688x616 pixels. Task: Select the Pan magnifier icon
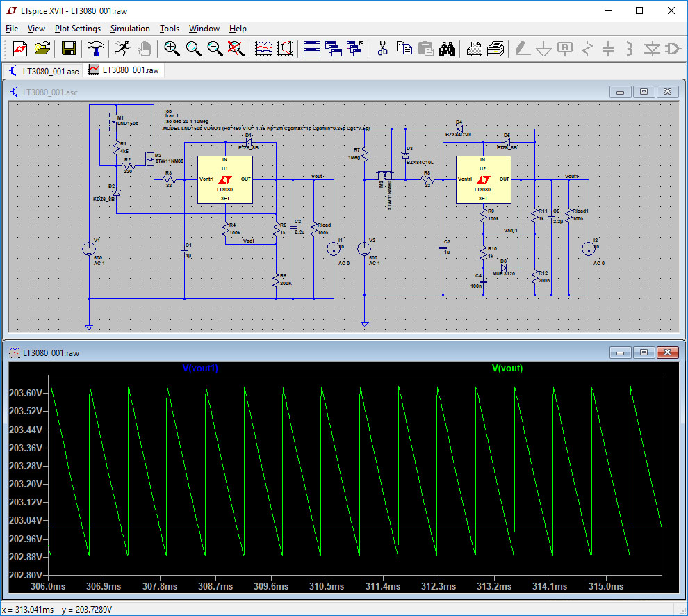click(193, 48)
